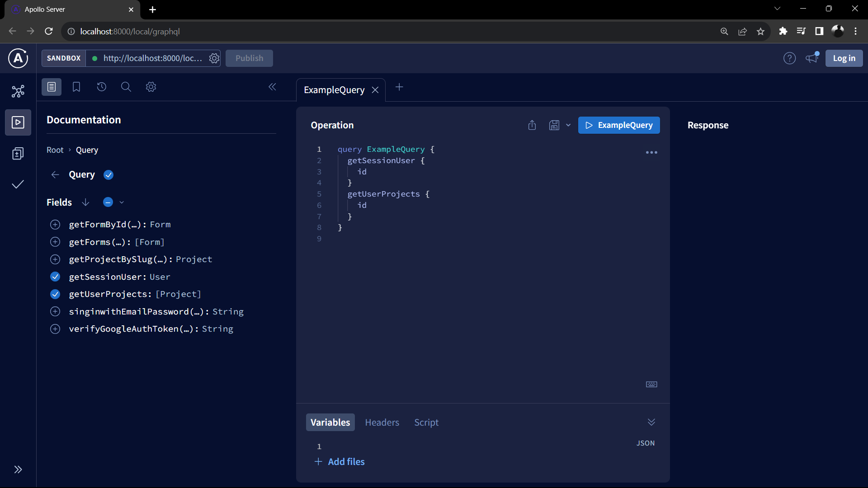
Task: Click the documentation search magnifier icon
Action: click(126, 87)
